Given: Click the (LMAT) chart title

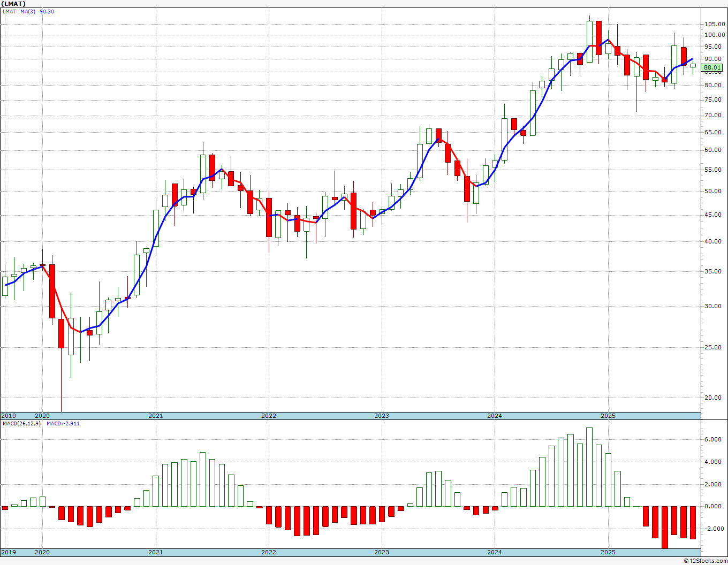Looking at the screenshot, I should pyautogui.click(x=13, y=4).
